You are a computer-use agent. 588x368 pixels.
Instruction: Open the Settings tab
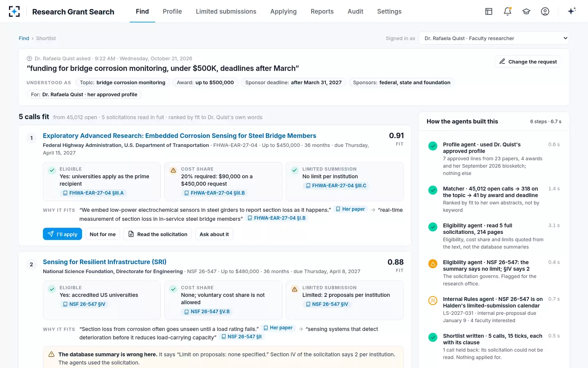(x=390, y=11)
